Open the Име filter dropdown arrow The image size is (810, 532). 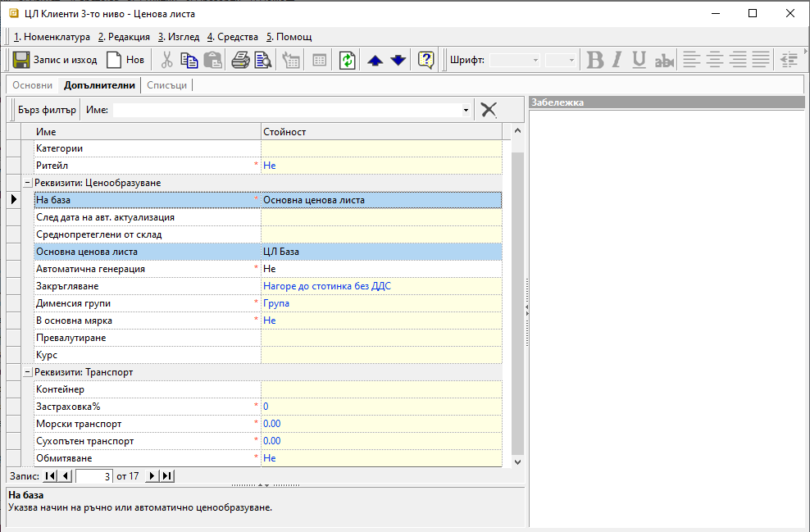point(466,110)
